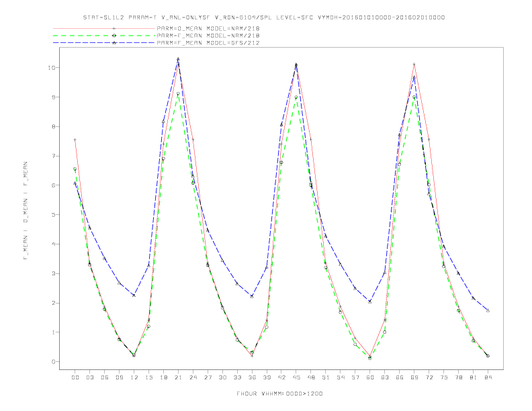Click y-axis tick value 0
Image resolution: width=532 pixels, height=411 pixels.
click(x=53, y=361)
